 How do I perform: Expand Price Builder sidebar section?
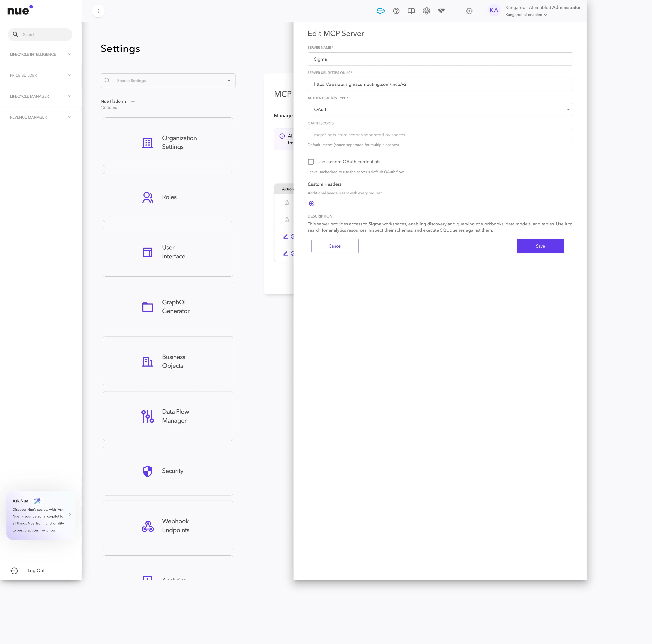[x=41, y=75]
